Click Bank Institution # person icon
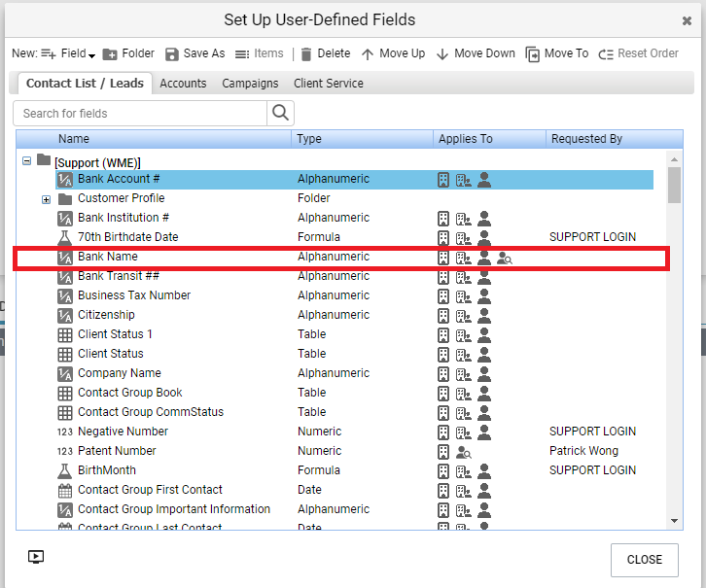706x588 pixels. tap(484, 219)
